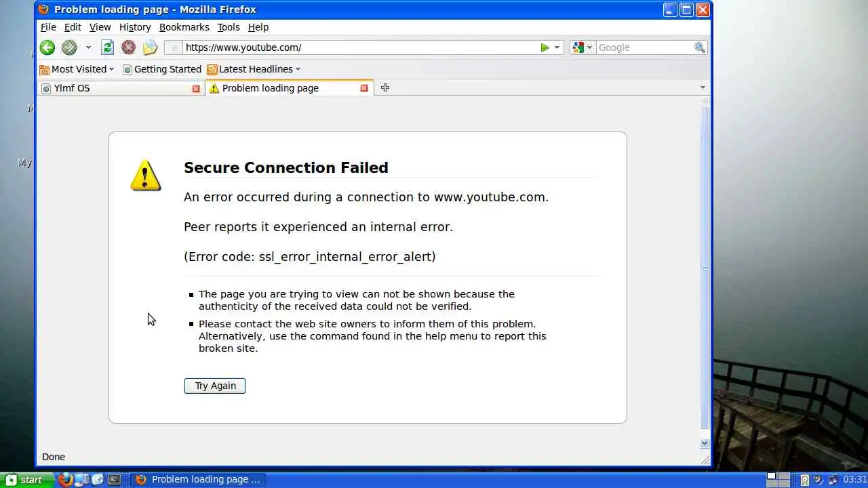Screen dimensions: 868x488
Task: Click the magnifier search icon
Action: 700,47
